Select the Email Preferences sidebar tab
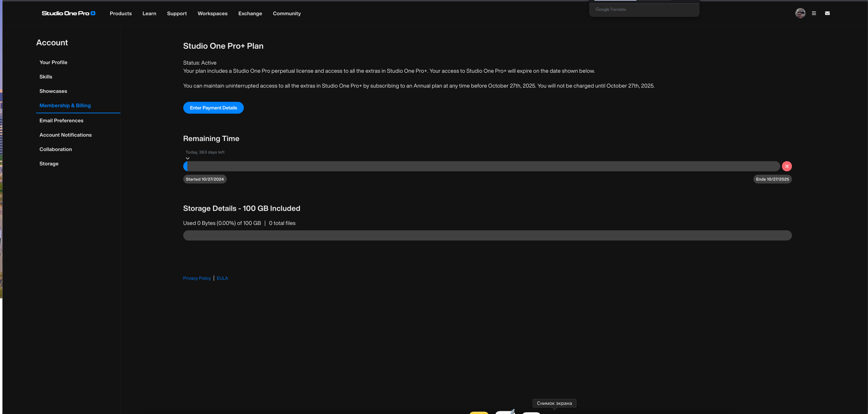This screenshot has width=868, height=414. coord(61,120)
